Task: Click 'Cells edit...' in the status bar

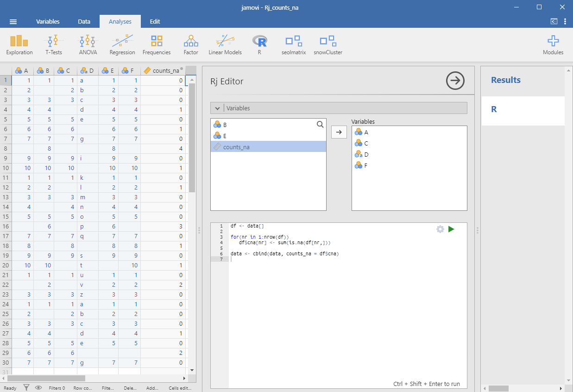Action: point(180,388)
